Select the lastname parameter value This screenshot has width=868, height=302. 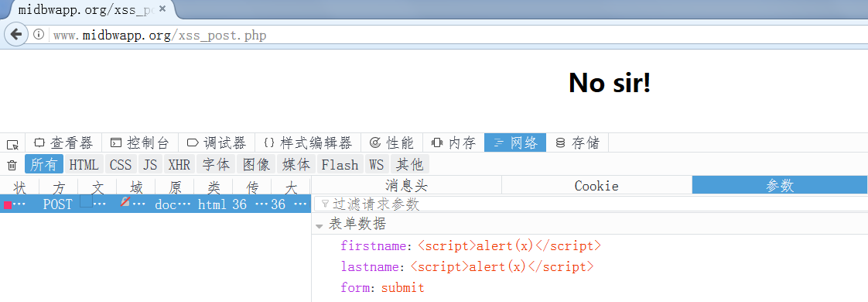coord(502,266)
